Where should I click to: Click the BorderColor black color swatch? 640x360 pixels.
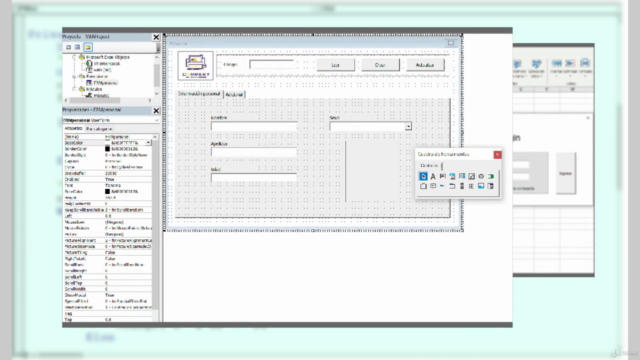[x=107, y=149]
